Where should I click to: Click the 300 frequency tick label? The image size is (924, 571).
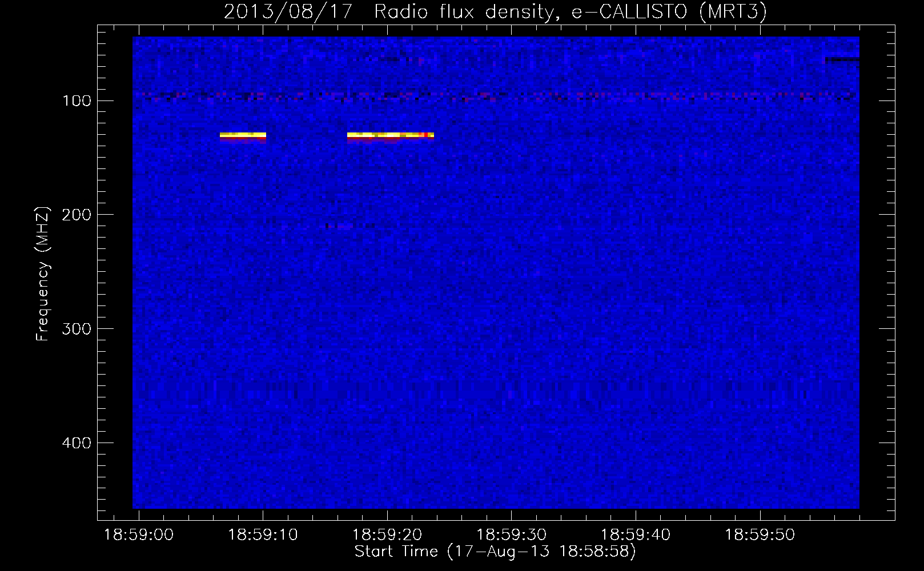[x=77, y=329]
